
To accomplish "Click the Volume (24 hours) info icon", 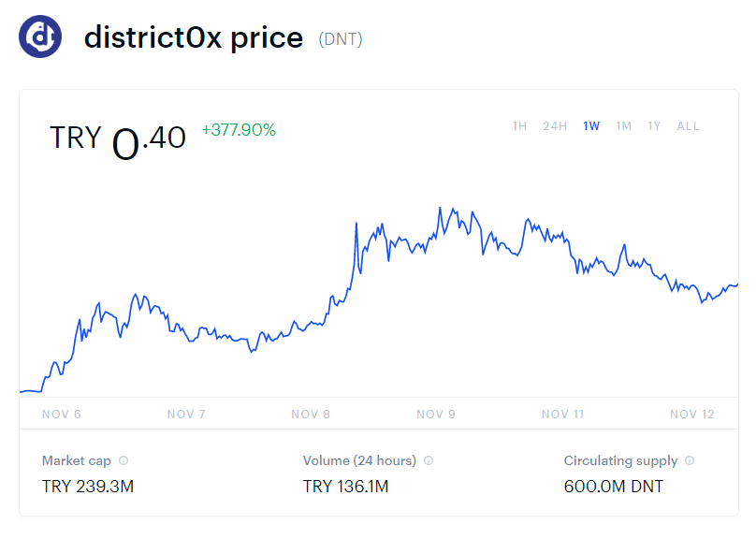I will 429,460.
